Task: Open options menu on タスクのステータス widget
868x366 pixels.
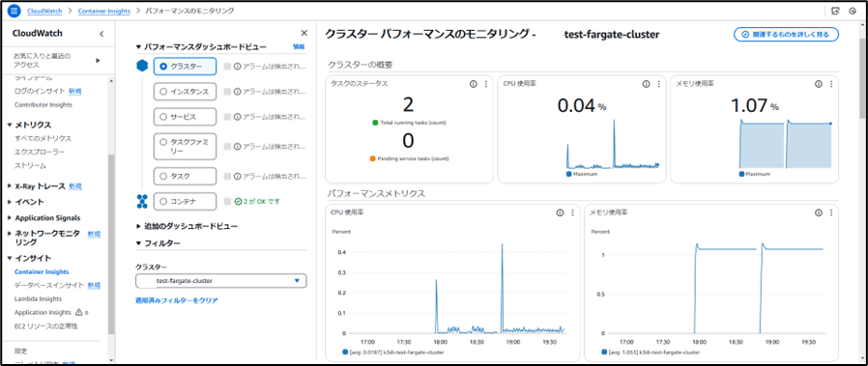Action: [485, 84]
